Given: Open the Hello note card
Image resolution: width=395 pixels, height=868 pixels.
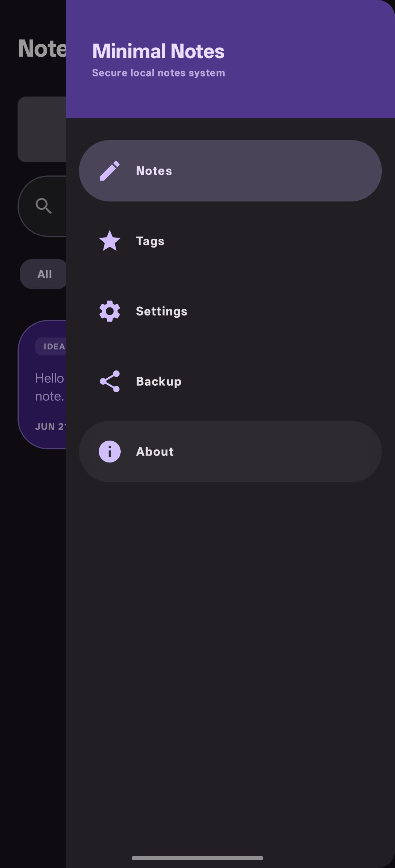Looking at the screenshot, I should [42, 385].
